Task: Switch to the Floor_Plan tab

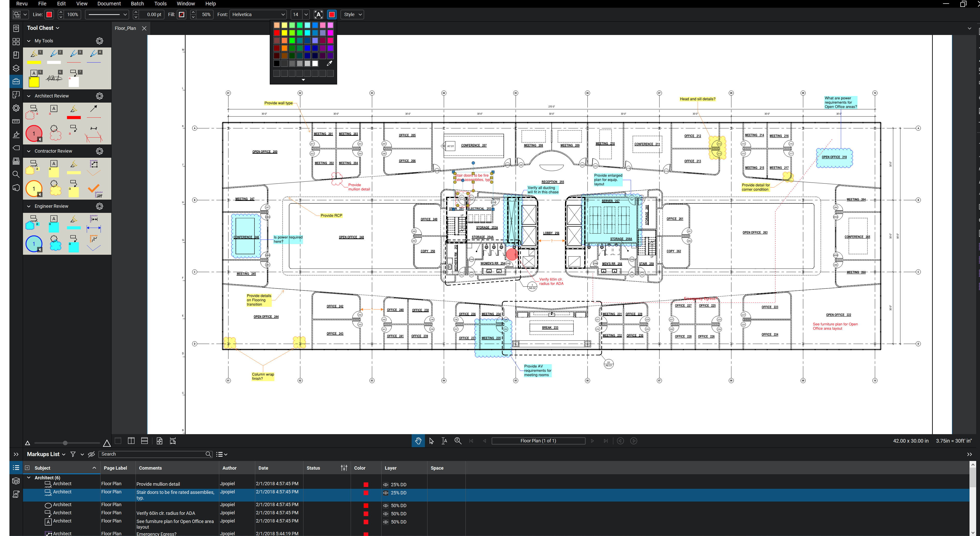Action: coord(125,28)
